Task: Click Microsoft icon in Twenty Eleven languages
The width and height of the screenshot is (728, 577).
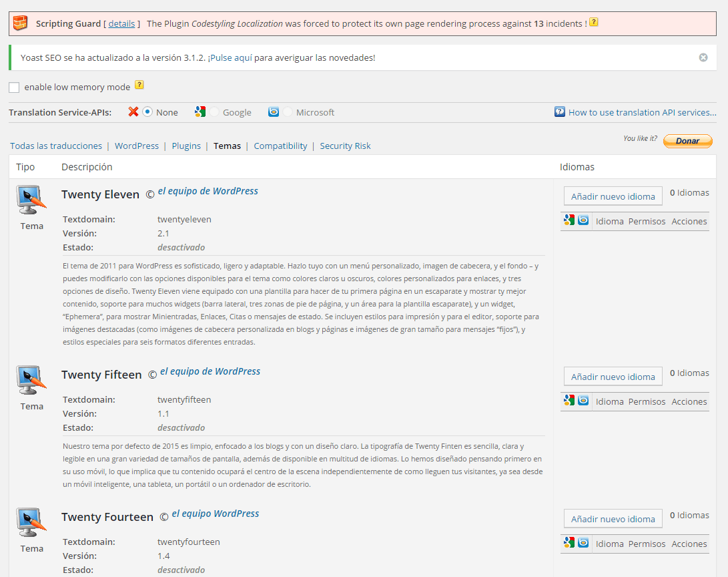Action: pyautogui.click(x=583, y=220)
